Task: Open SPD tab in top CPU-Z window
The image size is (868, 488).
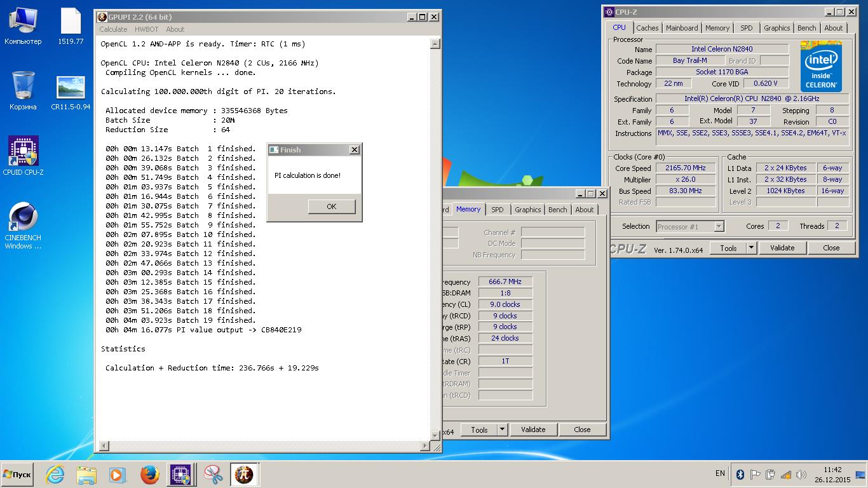Action: click(747, 28)
